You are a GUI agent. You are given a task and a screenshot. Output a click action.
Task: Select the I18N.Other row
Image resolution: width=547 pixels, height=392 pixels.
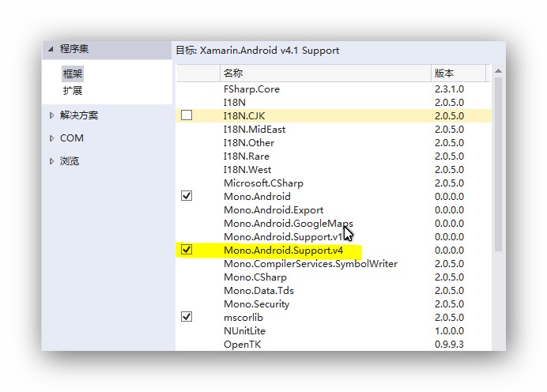(334, 142)
